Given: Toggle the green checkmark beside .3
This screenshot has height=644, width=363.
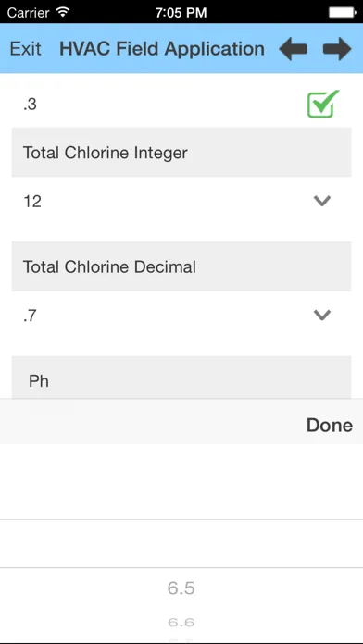Looking at the screenshot, I should (x=323, y=104).
